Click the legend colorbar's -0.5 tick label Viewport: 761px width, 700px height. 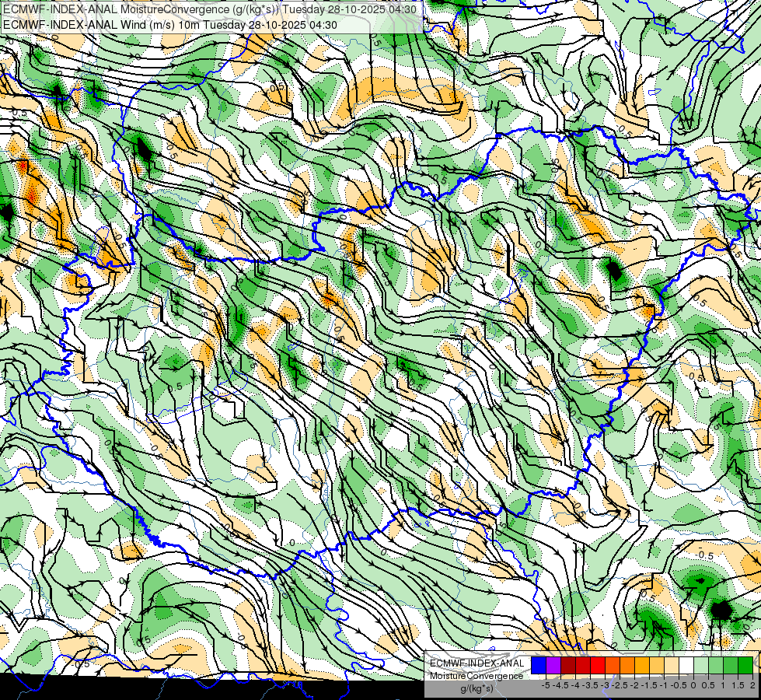click(x=679, y=685)
